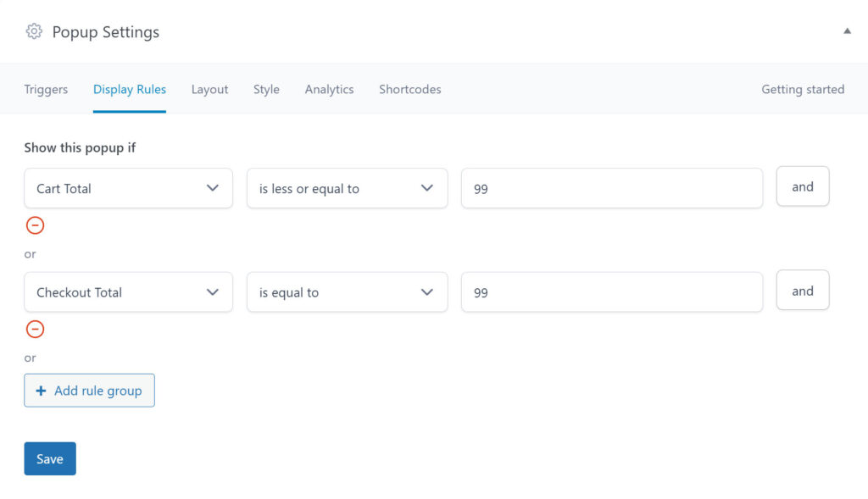The width and height of the screenshot is (868, 499).
Task: Open the Checkout Total field selector
Action: (x=128, y=291)
